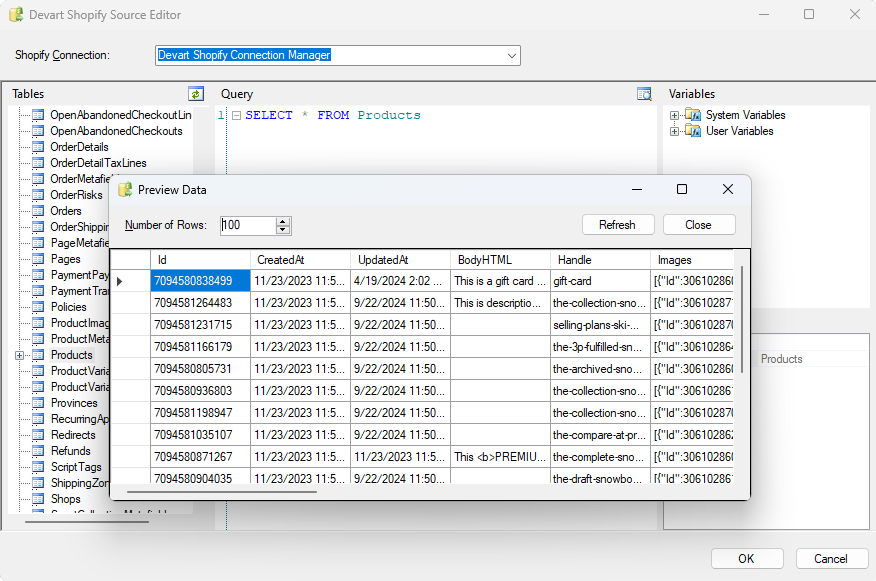Click the Handle column header
Image resolution: width=876 pixels, height=581 pixels.
tap(600, 260)
